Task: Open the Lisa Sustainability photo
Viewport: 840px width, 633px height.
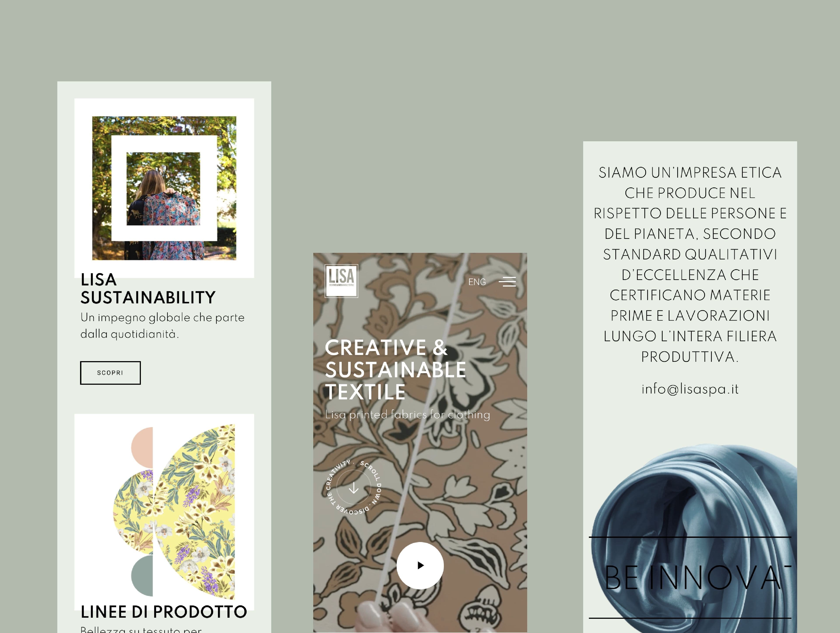Action: click(164, 188)
